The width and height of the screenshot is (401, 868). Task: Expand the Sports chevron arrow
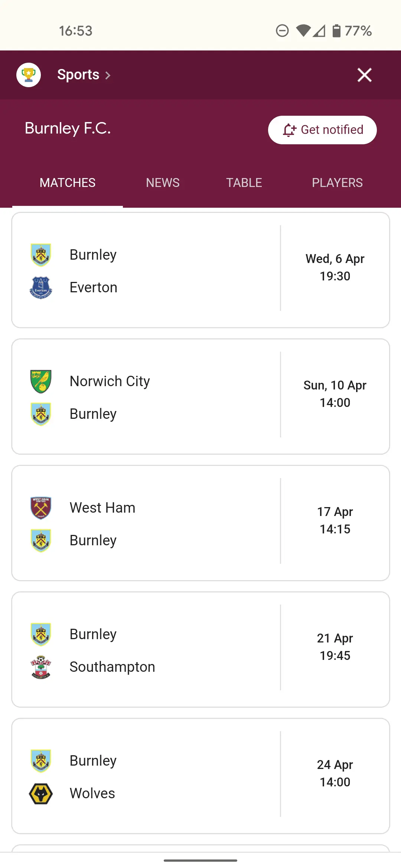pos(108,76)
